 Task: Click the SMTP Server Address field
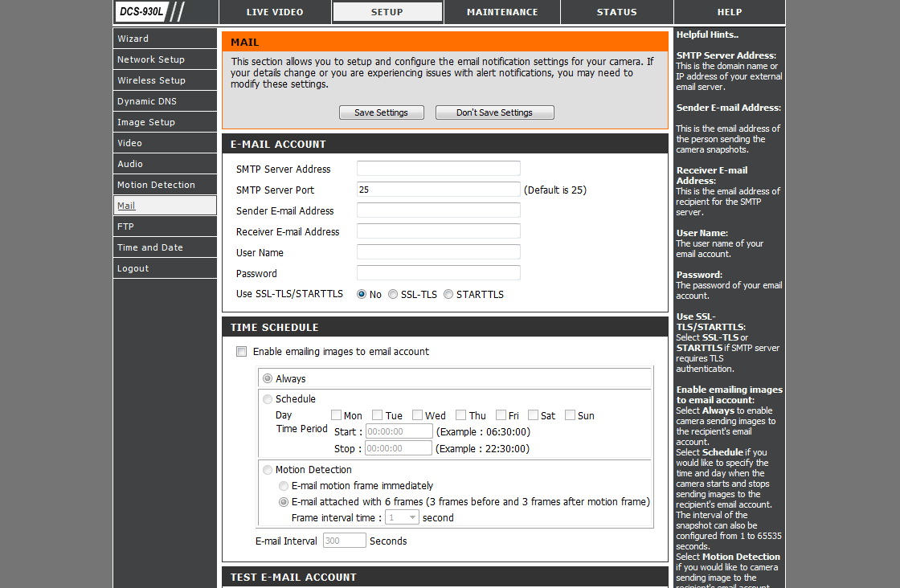[438, 169]
